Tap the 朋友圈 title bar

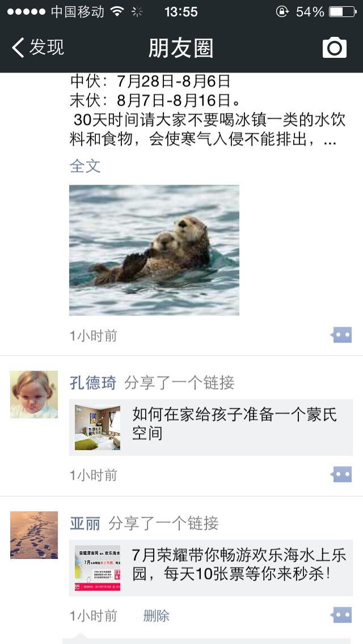click(181, 48)
